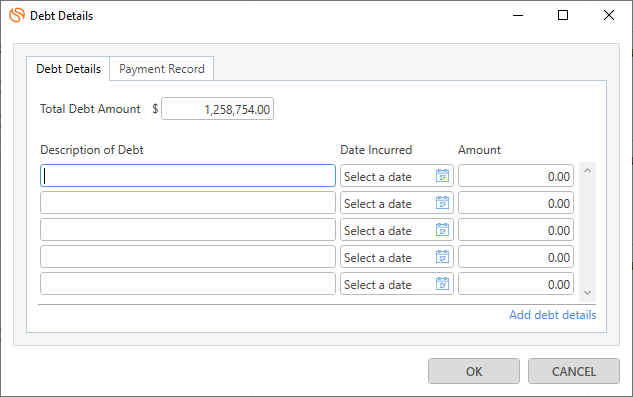Click the fifth row Amount field

pyautogui.click(x=516, y=284)
